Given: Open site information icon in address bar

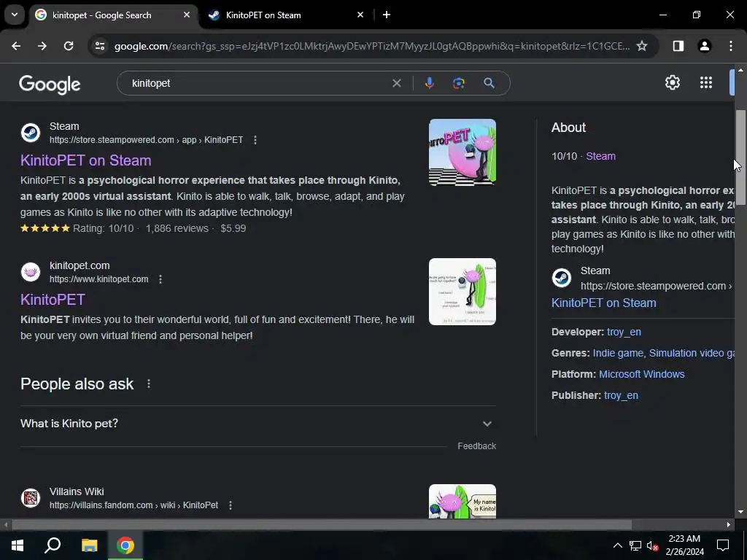Looking at the screenshot, I should pos(99,46).
